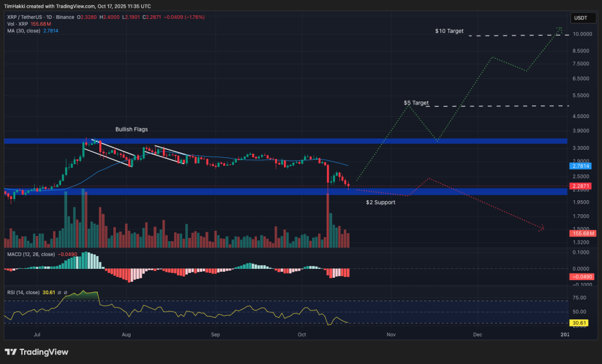Click the Oct label on the time axis

[x=302, y=334]
